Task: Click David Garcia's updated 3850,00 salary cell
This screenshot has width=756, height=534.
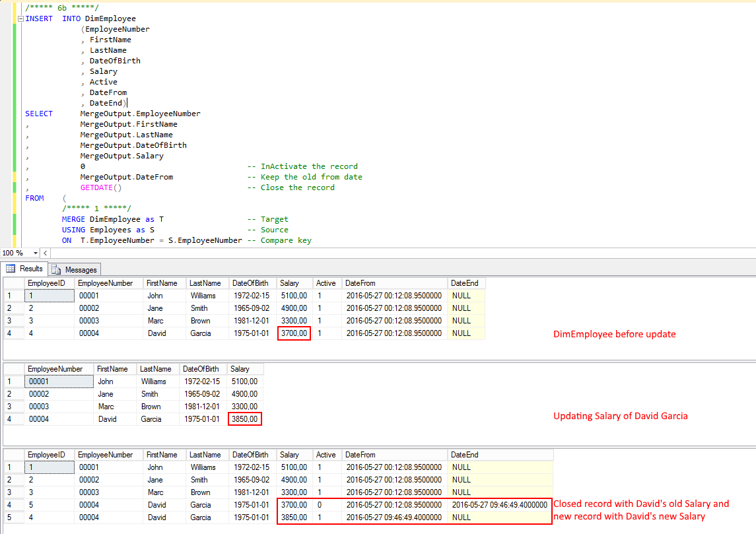Action: point(244,418)
